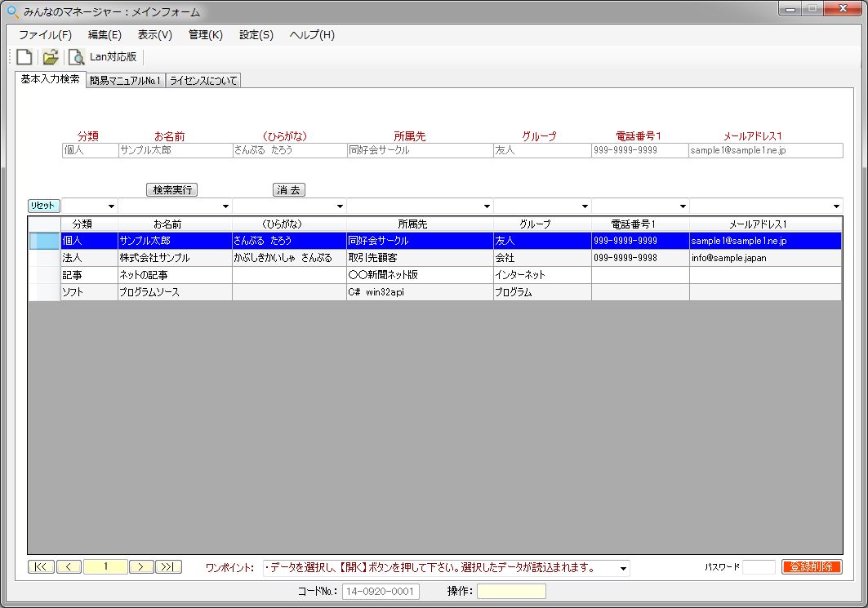Open the メールアドレス1 filter dropdown
This screenshot has width=868, height=608.
(x=836, y=206)
